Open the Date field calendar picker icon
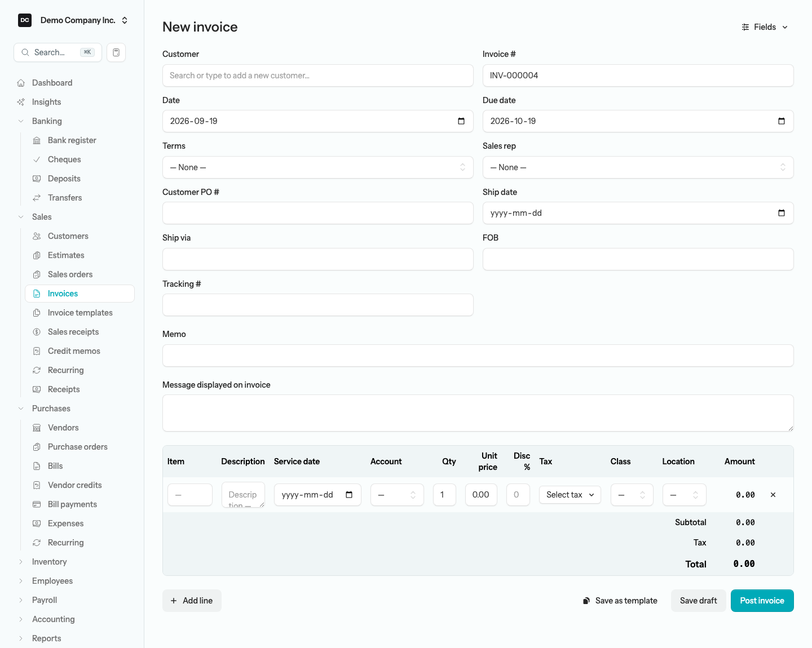 pyautogui.click(x=461, y=121)
